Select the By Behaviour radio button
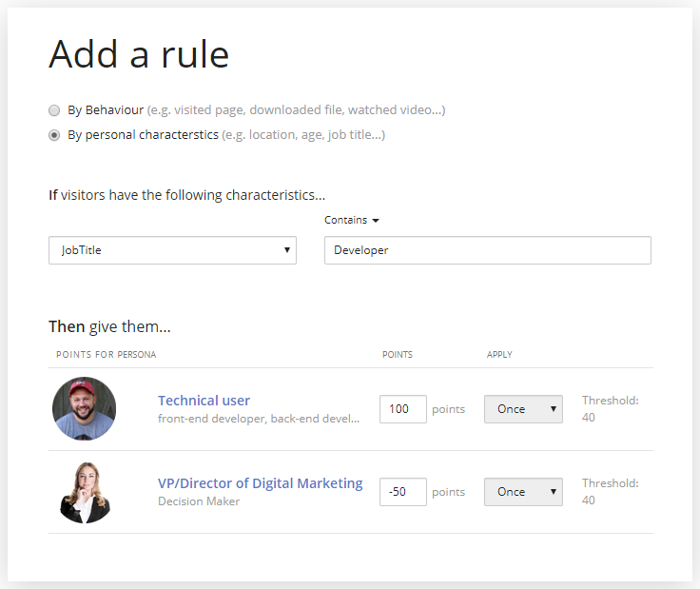Image resolution: width=700 pixels, height=589 pixels. [x=54, y=110]
